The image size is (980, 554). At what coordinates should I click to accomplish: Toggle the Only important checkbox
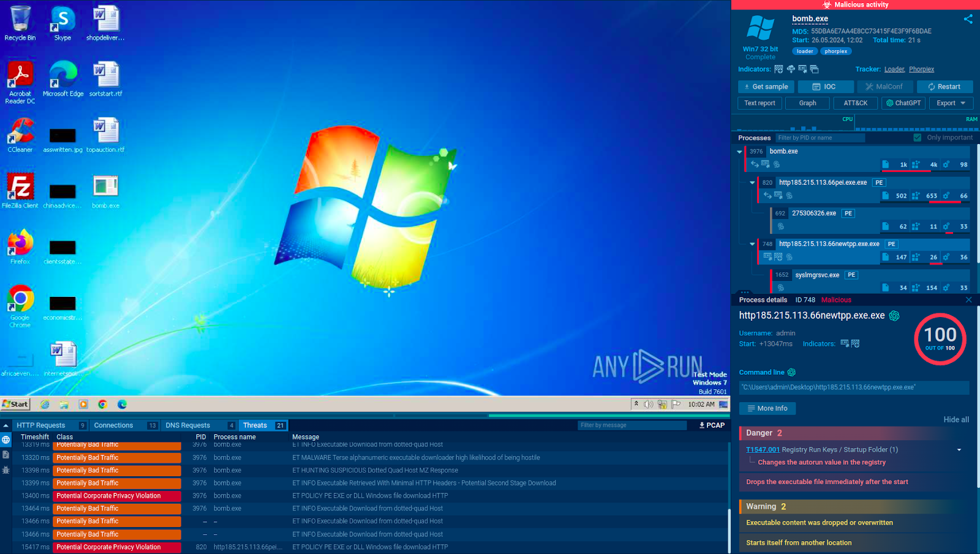pos(917,138)
